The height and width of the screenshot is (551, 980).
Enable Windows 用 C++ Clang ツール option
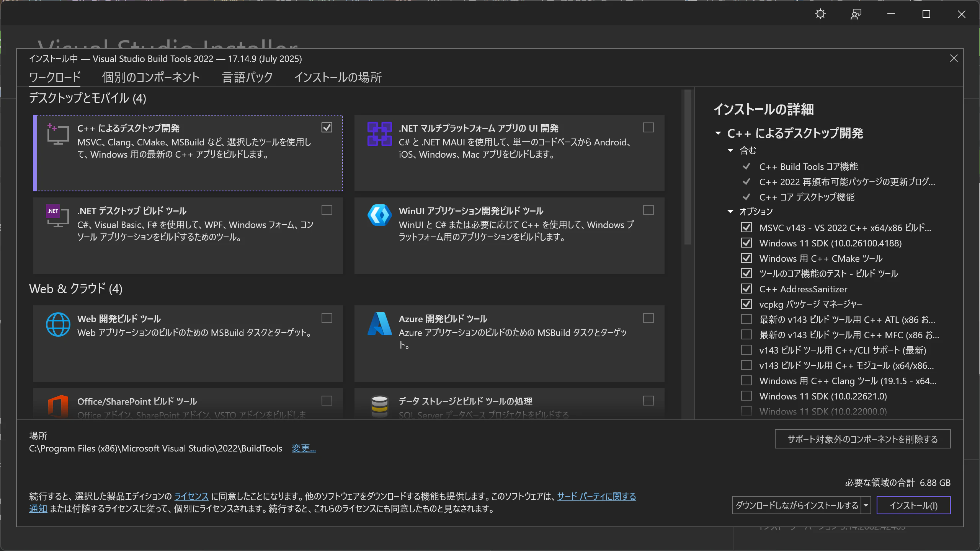pyautogui.click(x=746, y=380)
